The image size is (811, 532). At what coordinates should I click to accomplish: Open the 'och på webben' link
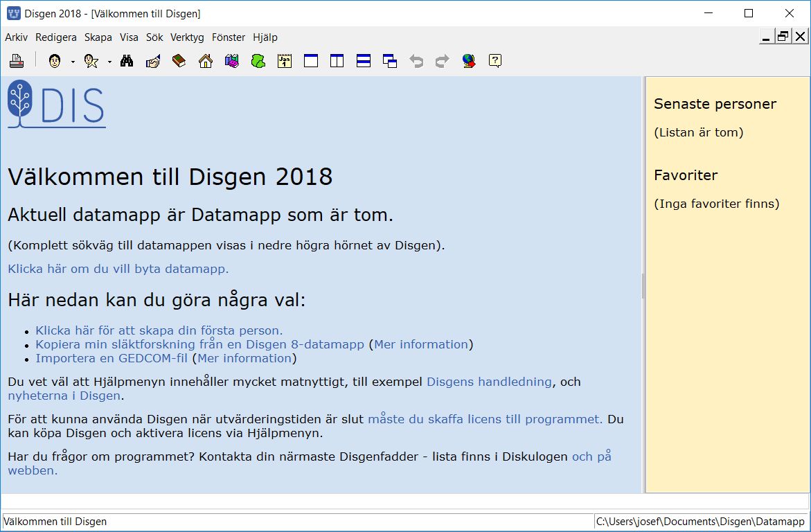point(591,457)
